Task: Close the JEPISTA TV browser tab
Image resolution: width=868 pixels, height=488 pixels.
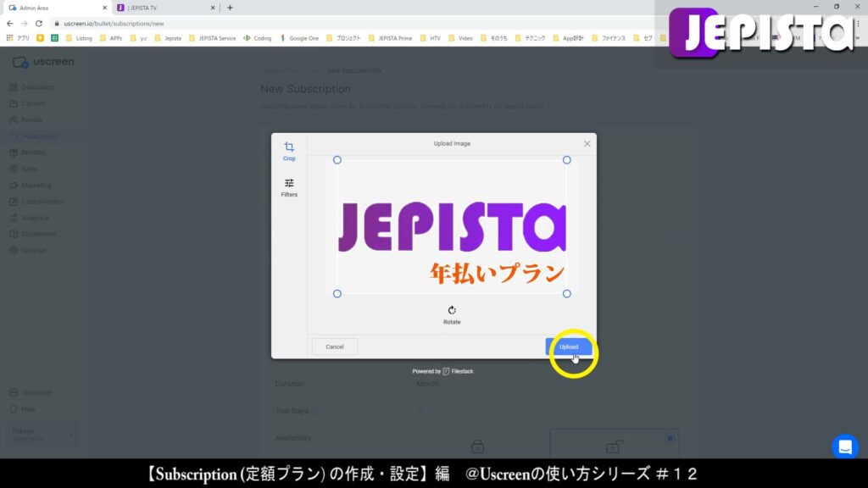Action: 213,8
